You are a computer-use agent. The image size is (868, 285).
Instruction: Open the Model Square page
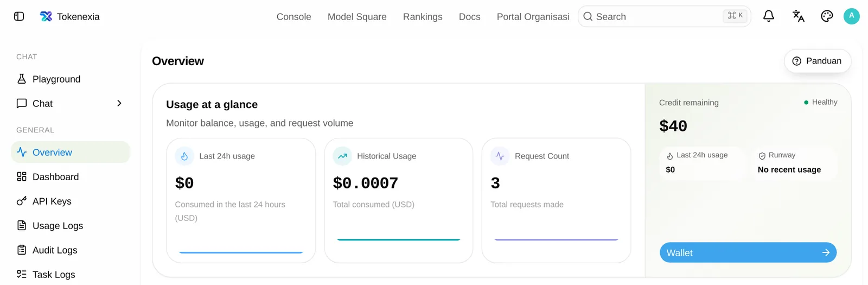[x=357, y=17]
